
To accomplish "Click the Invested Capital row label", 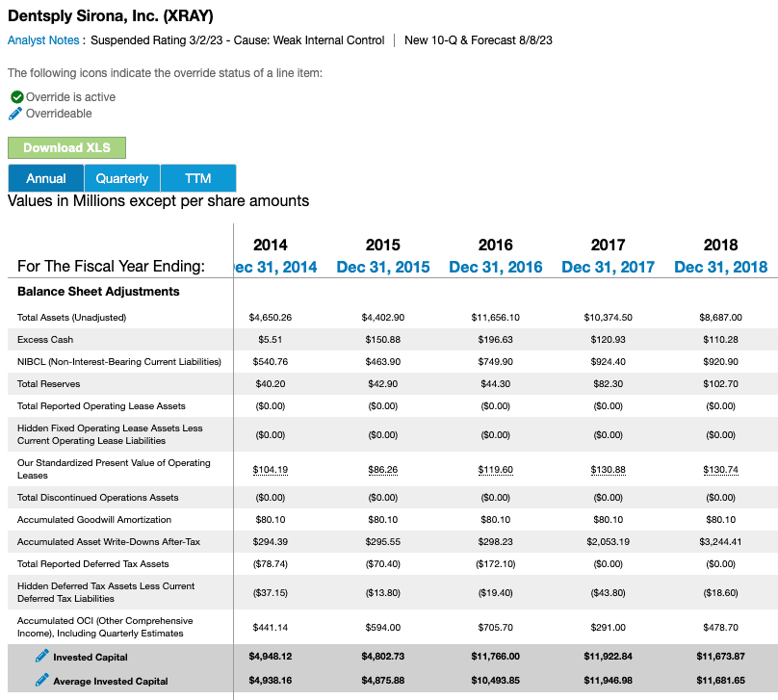I will [91, 657].
